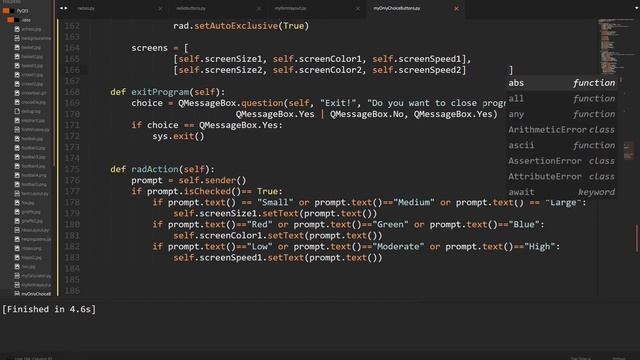Click 'if choice == QMessageBox.Yes:' line
Image resolution: width=640 pixels, height=360 pixels.
tap(207, 125)
